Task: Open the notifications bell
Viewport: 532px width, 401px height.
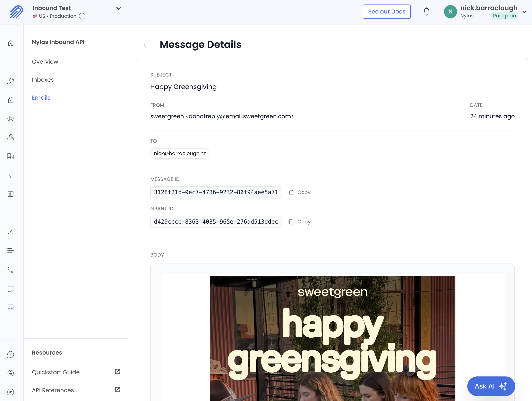Action: [426, 11]
